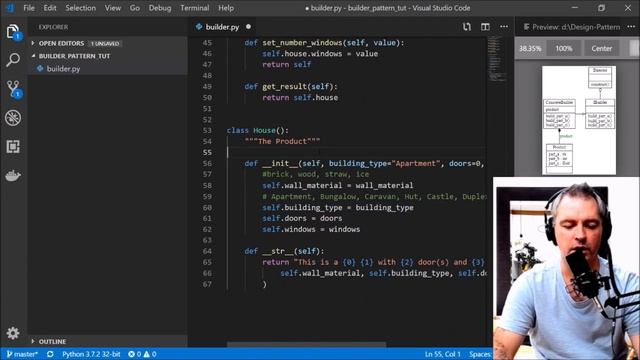Image resolution: width=640 pixels, height=360 pixels.
Task: Open the Debug view (crossed bug) icon
Action: 13,118
